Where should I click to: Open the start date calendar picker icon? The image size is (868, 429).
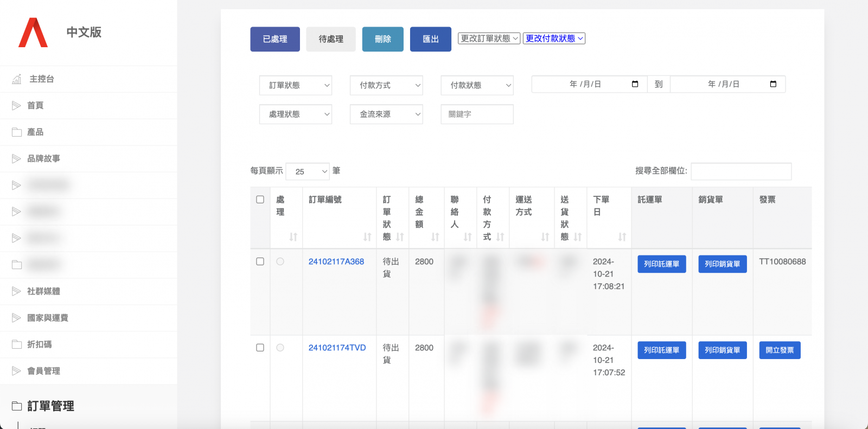[635, 84]
